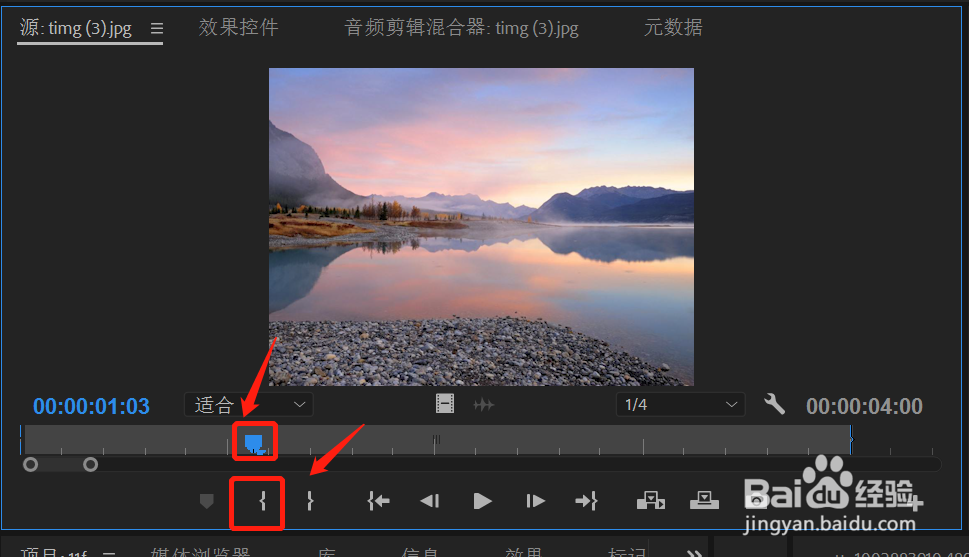Step forward one frame
Viewport: 969px width, 557px height.
tap(535, 501)
